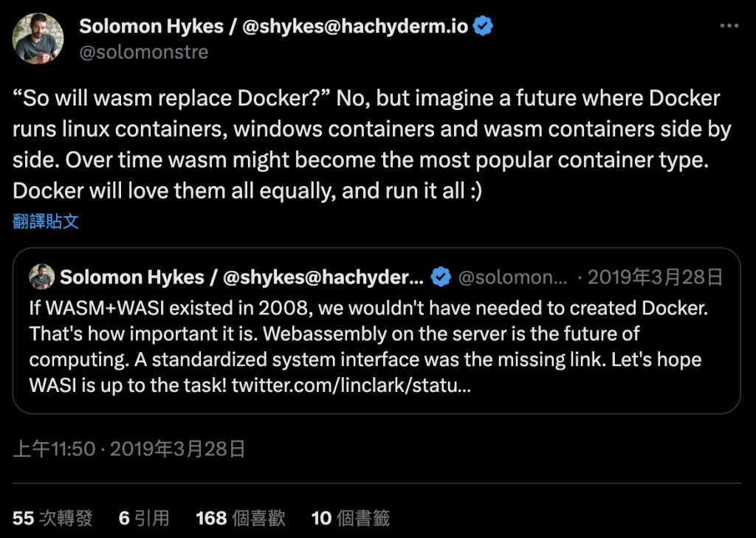The height and width of the screenshot is (538, 756).
Task: Open the twitter.com/linclark link in quote
Action: coord(349,384)
